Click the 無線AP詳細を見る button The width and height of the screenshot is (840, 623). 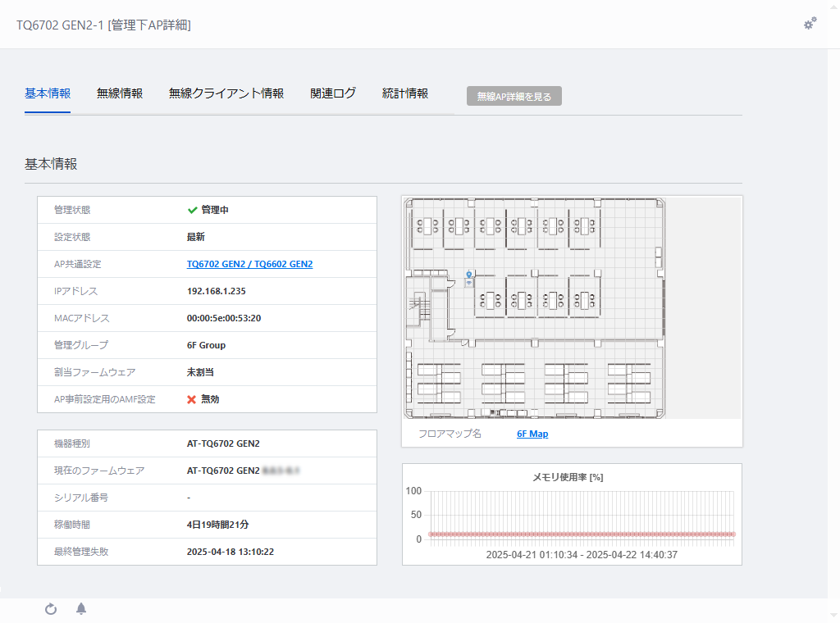514,97
